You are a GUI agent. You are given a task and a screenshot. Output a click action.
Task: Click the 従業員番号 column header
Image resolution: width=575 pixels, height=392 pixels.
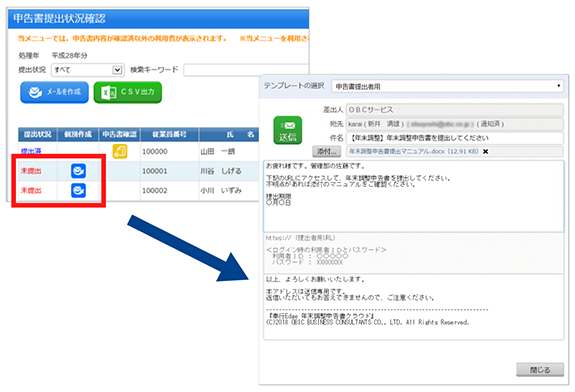coord(169,134)
